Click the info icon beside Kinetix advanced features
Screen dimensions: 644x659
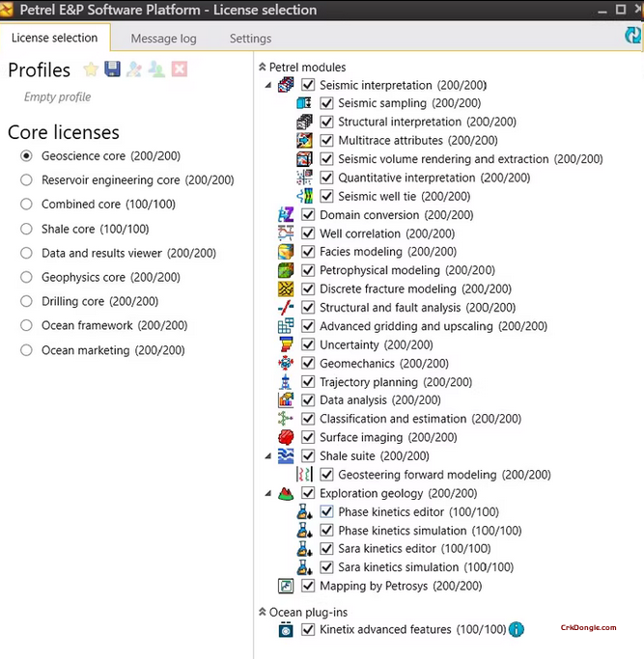tap(517, 630)
